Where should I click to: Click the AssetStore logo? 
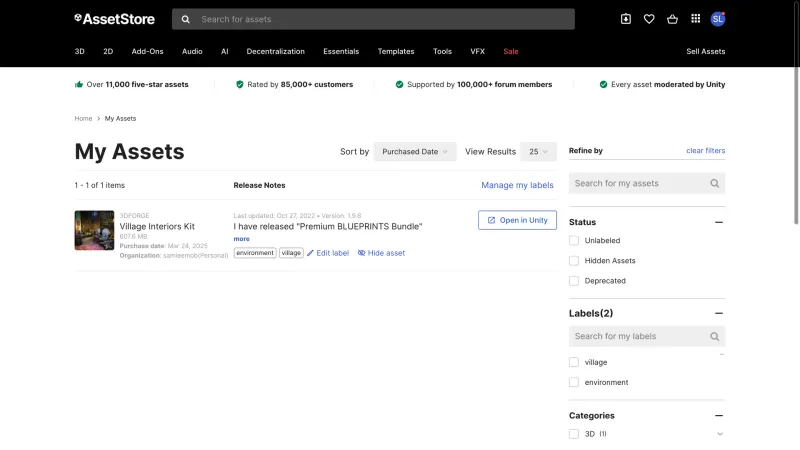[x=114, y=19]
